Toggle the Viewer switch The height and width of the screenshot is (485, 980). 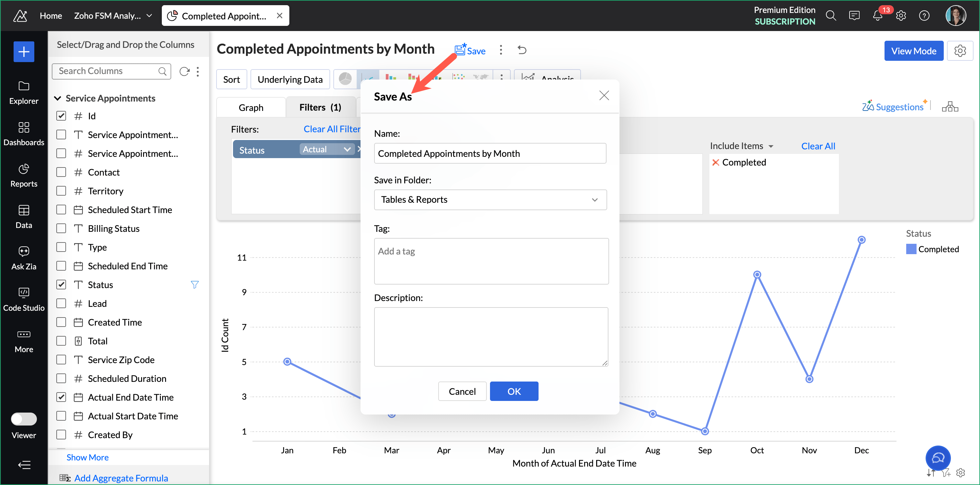24,419
